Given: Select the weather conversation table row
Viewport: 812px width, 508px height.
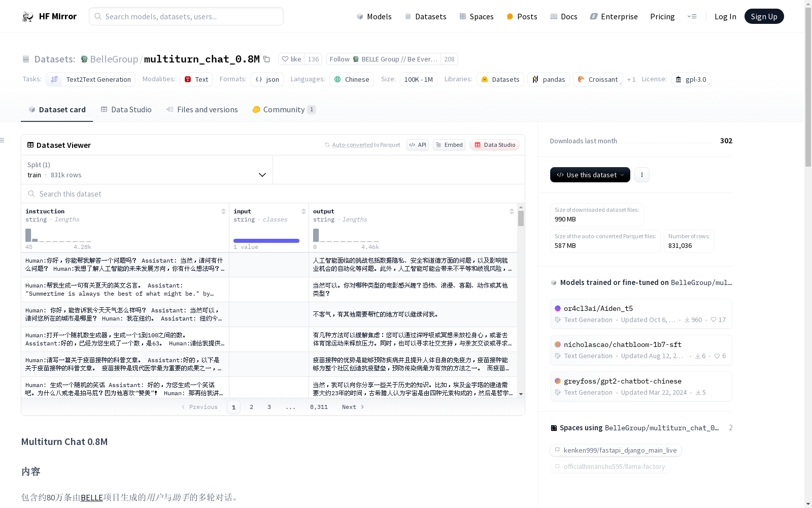Looking at the screenshot, I should point(269,314).
